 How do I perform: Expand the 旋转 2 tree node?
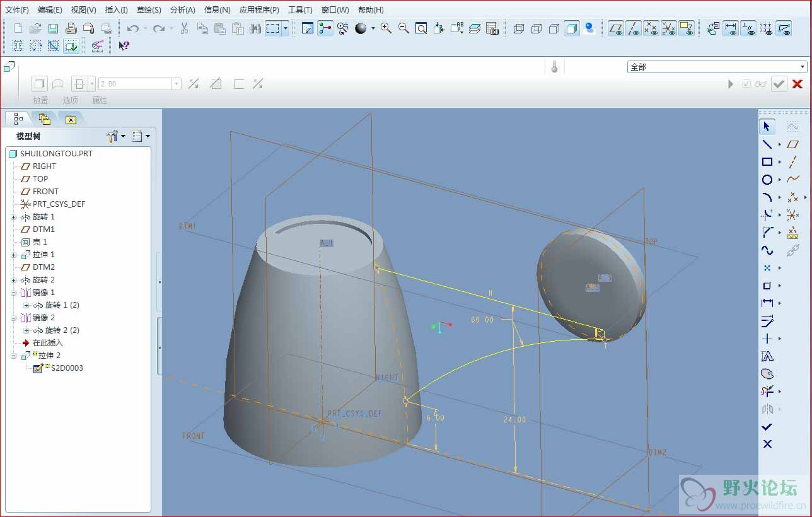(x=14, y=280)
